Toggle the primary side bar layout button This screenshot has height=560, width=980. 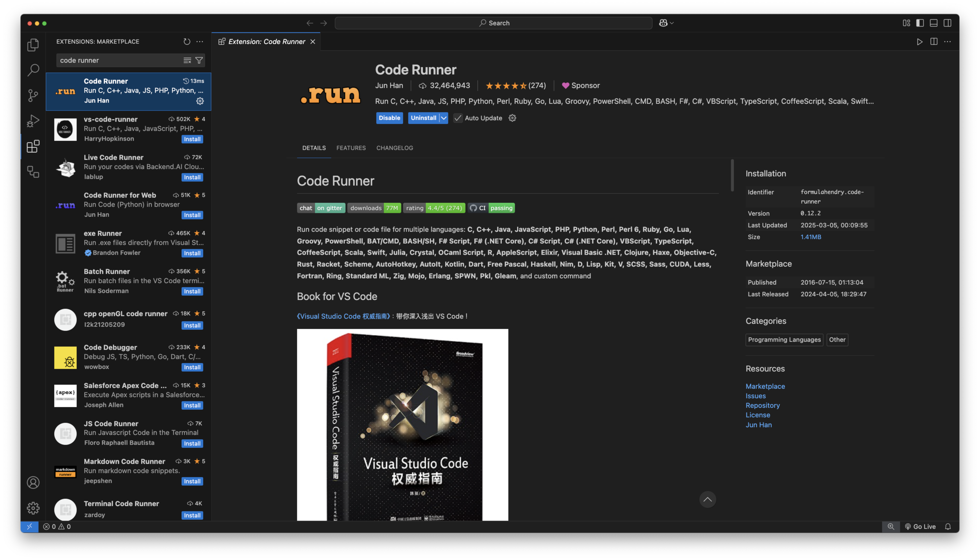[920, 23]
